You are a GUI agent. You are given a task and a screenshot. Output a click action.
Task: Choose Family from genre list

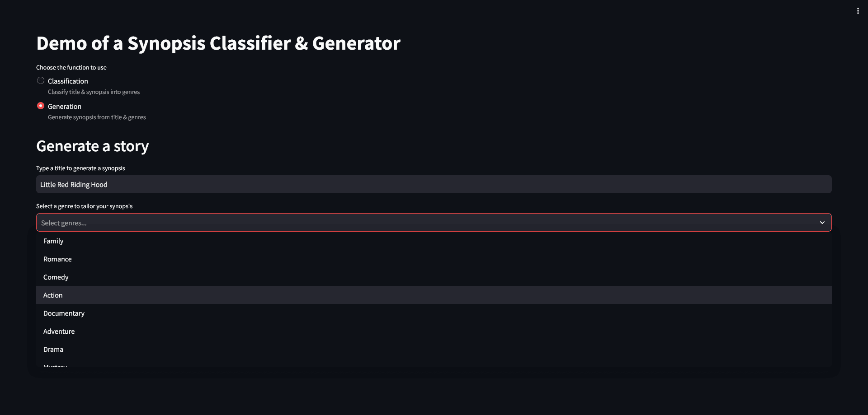(53, 241)
